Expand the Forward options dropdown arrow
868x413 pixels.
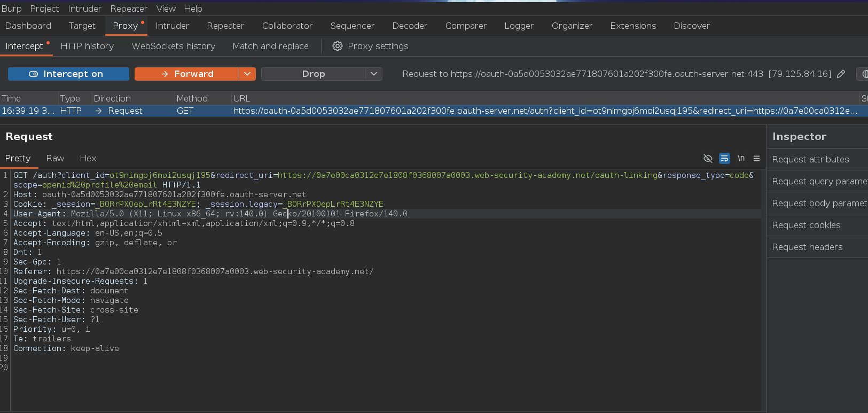247,74
